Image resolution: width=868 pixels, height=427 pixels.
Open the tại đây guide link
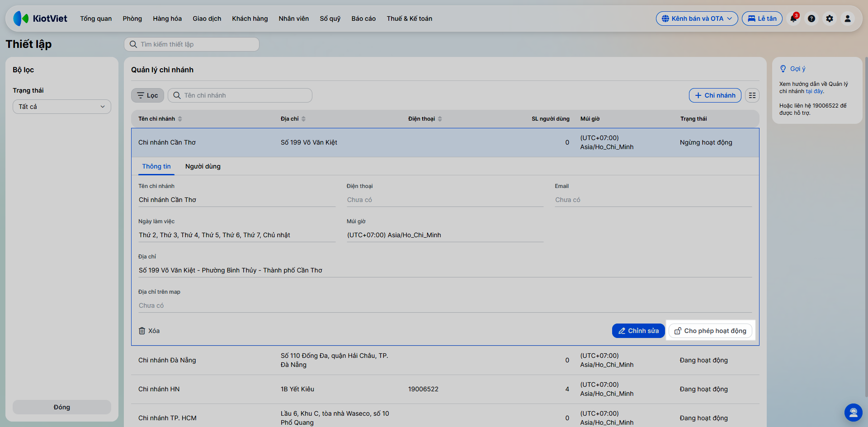click(x=814, y=91)
